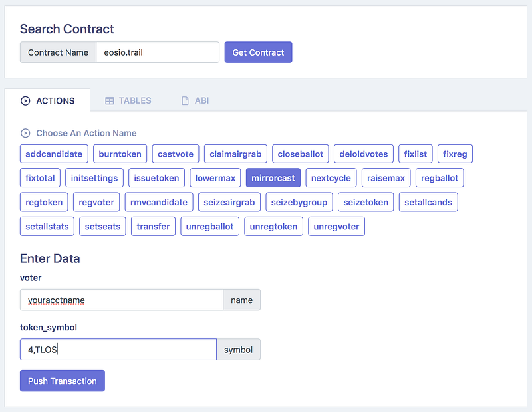Screen dimensions: 532x412
Task: Click the voter name input field
Action: pyautogui.click(x=122, y=300)
